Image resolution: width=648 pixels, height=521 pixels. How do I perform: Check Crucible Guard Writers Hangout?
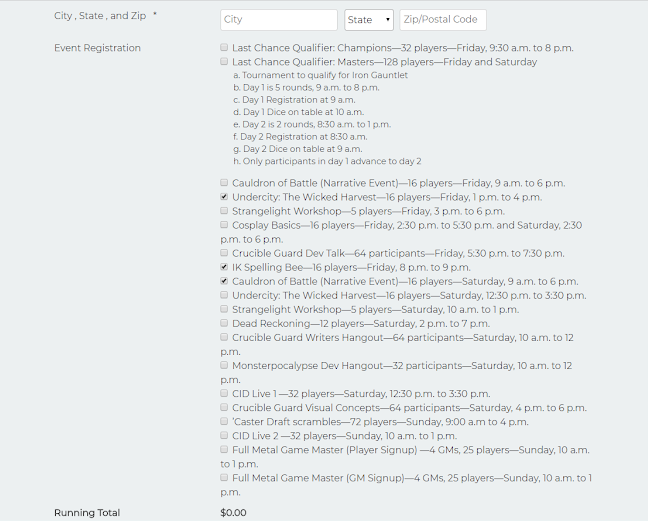click(224, 338)
